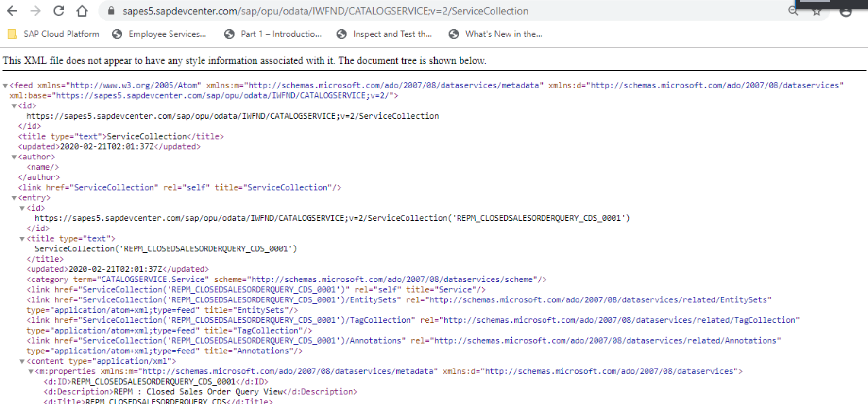Viewport: 868px width, 404px height.
Task: Click the entry id URL with REPM_CLOSEDSALESORDERQUERY_CDS_0001
Action: click(x=332, y=218)
